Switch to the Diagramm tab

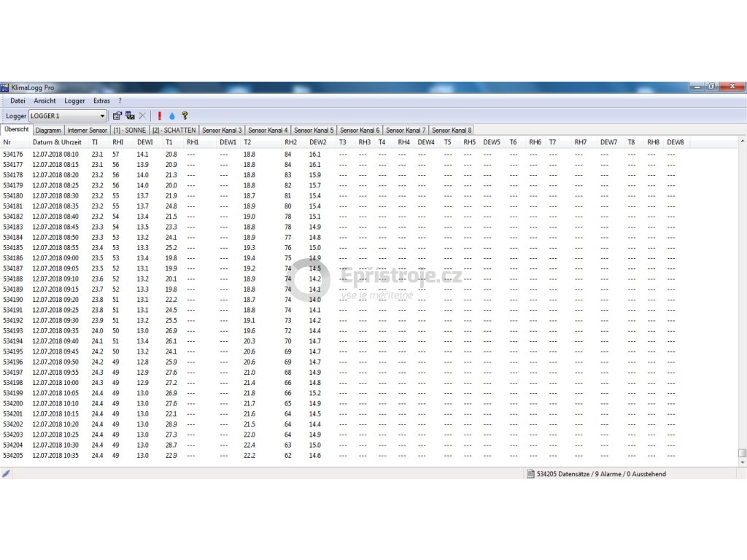(x=48, y=131)
